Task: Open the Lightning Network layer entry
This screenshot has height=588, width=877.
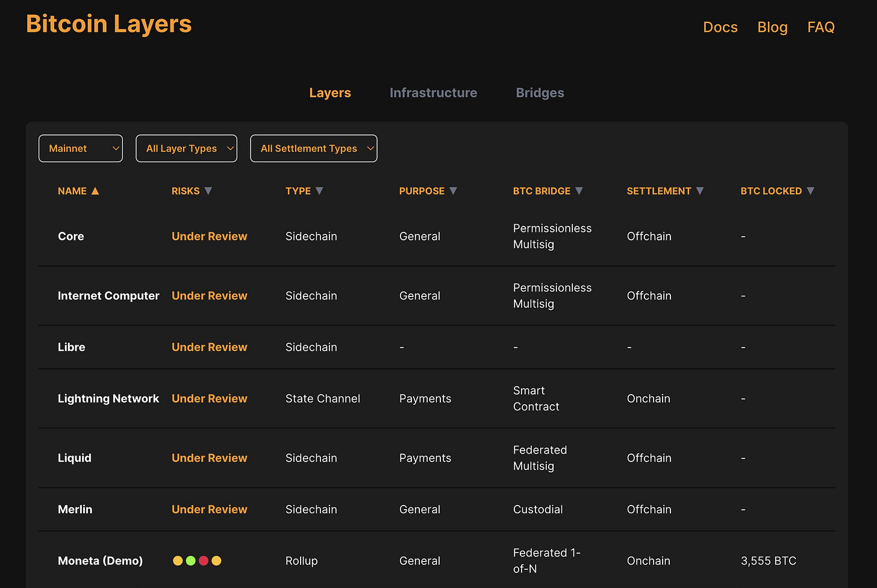Action: click(x=108, y=398)
